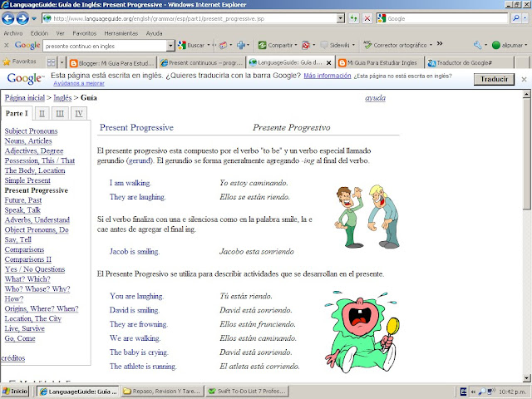Open the Favoritos menu
Viewport: 532px width, 399px height.
tap(85, 33)
